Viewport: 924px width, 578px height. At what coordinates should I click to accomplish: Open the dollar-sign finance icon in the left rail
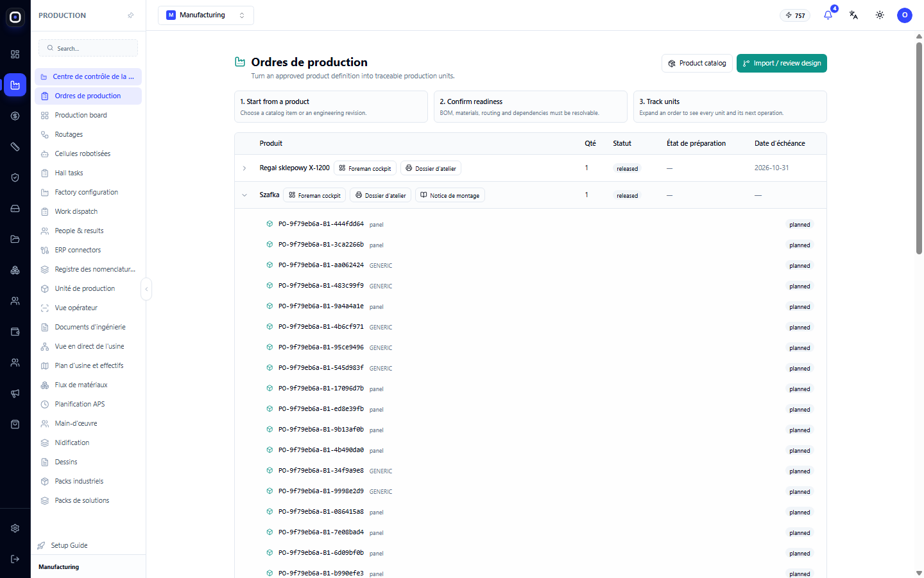pyautogui.click(x=15, y=116)
